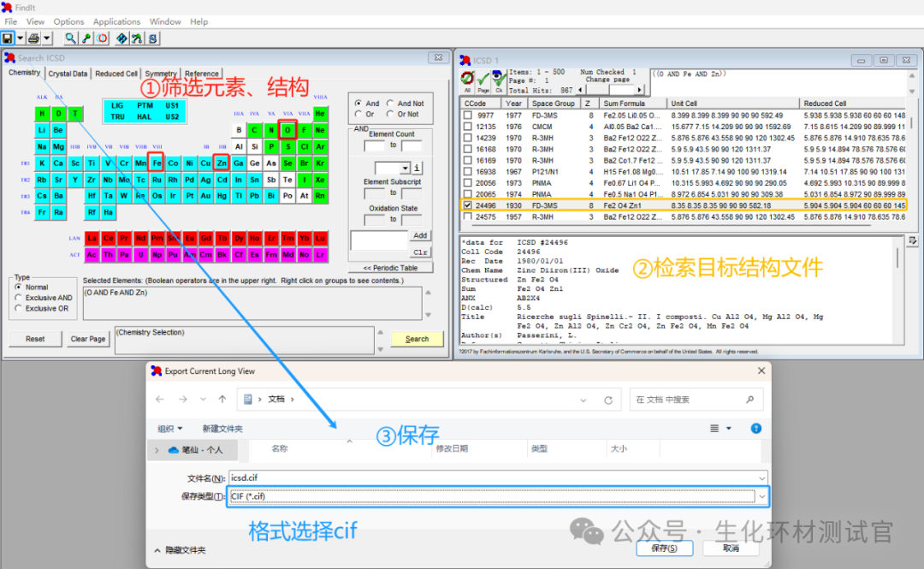Open the Print toolbar dropdown arrow
The width and height of the screenshot is (924, 569).
[46, 39]
